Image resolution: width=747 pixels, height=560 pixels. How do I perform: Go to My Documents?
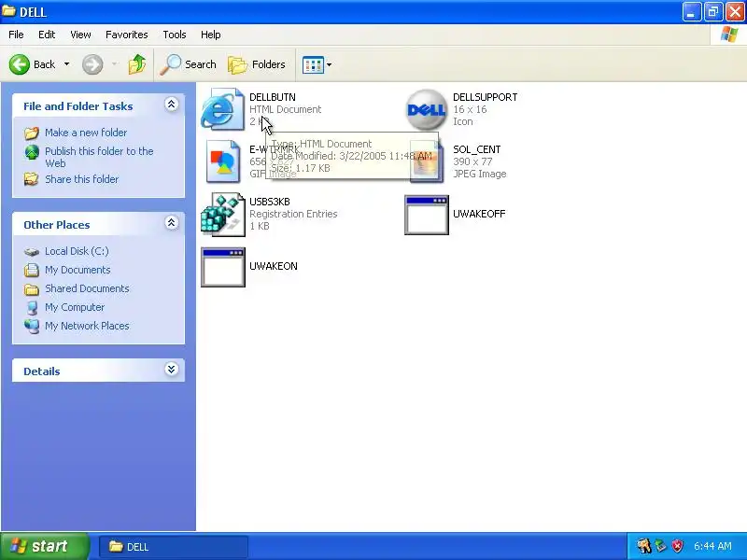78,270
